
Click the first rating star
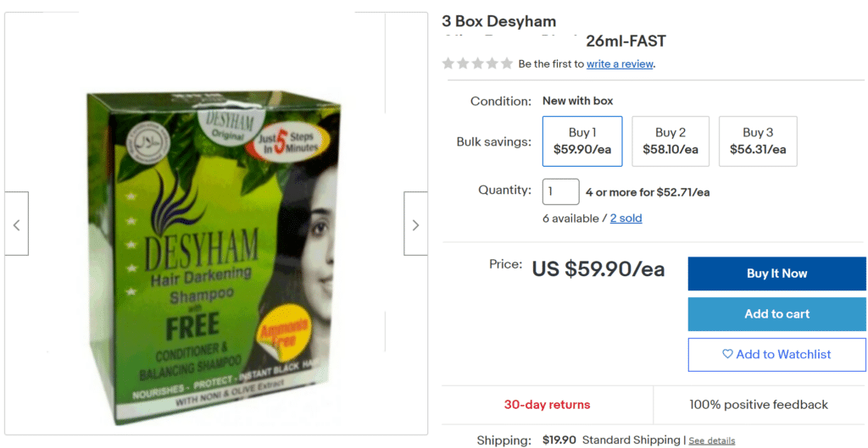coord(448,64)
